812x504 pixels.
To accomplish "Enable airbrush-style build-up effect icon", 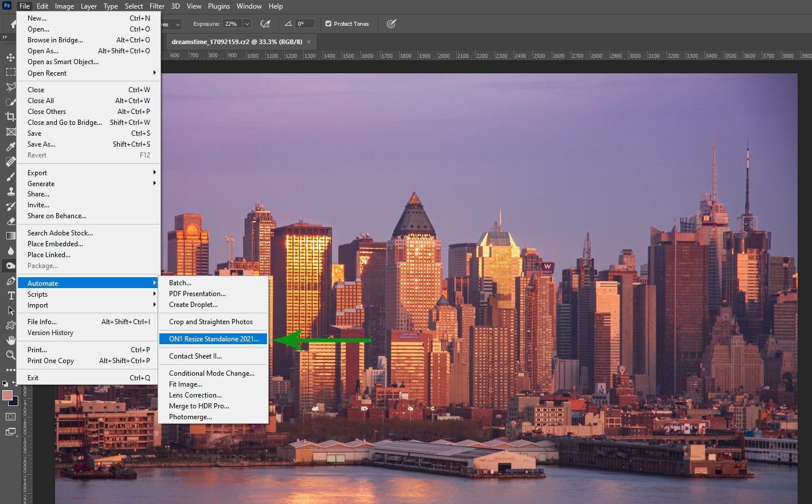I will tap(265, 24).
